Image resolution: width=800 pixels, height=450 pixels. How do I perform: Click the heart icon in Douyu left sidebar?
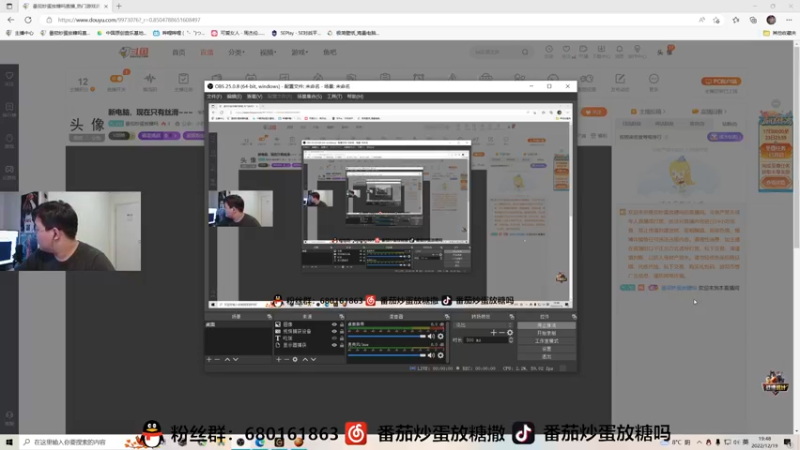point(9,78)
